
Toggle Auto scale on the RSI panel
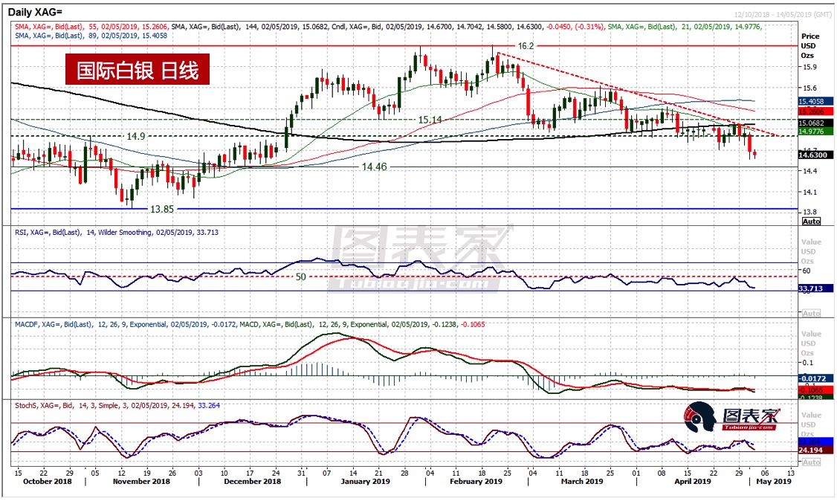click(811, 312)
